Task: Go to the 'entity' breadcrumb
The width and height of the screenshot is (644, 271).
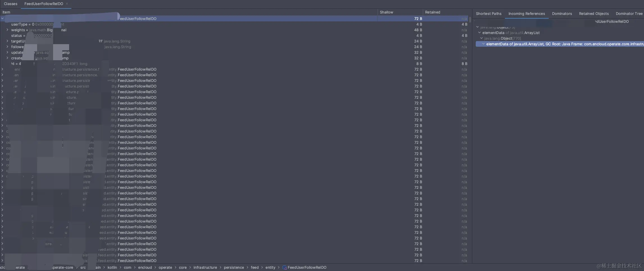Action: point(270,267)
